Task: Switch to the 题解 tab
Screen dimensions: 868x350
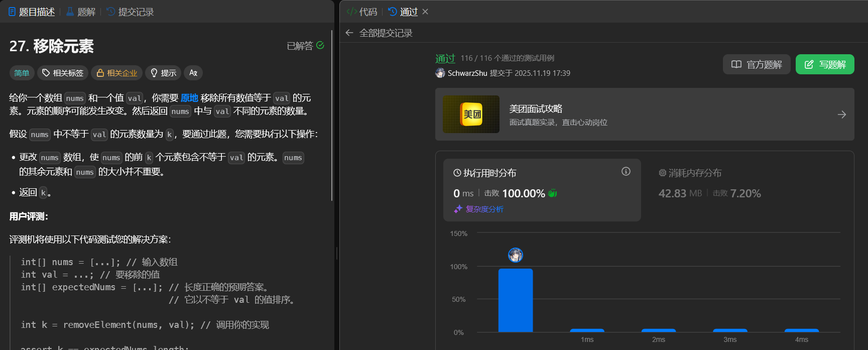Action: click(x=81, y=12)
